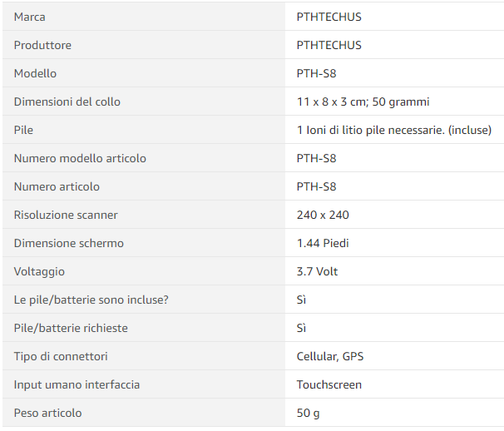Image resolution: width=504 pixels, height=431 pixels.
Task: Select the "1.44 Piedi" screen size value
Action: tap(323, 243)
